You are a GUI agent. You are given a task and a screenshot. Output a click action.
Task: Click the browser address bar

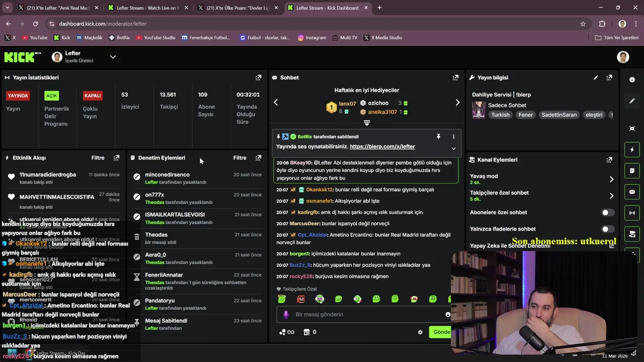[317, 24]
